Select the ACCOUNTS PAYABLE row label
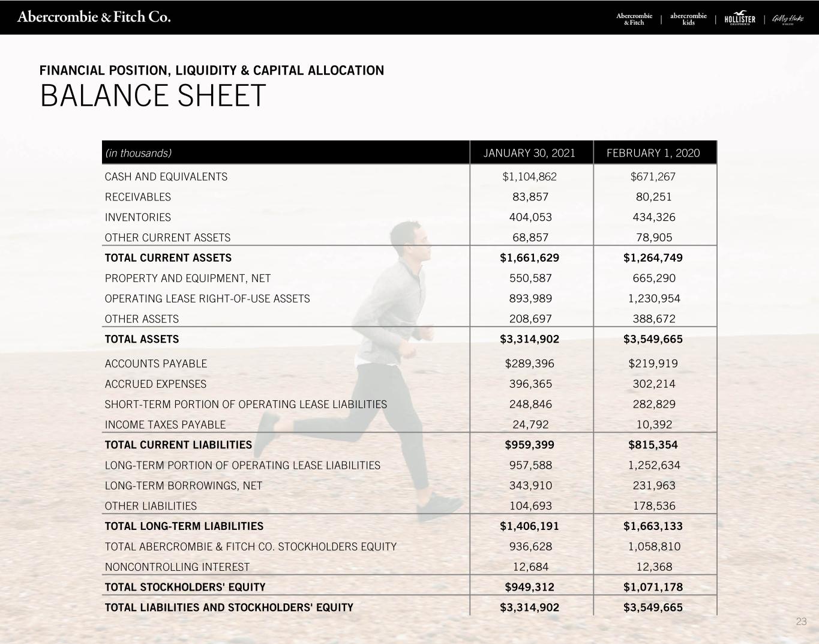Screen dimensions: 819x644 pyautogui.click(x=156, y=364)
